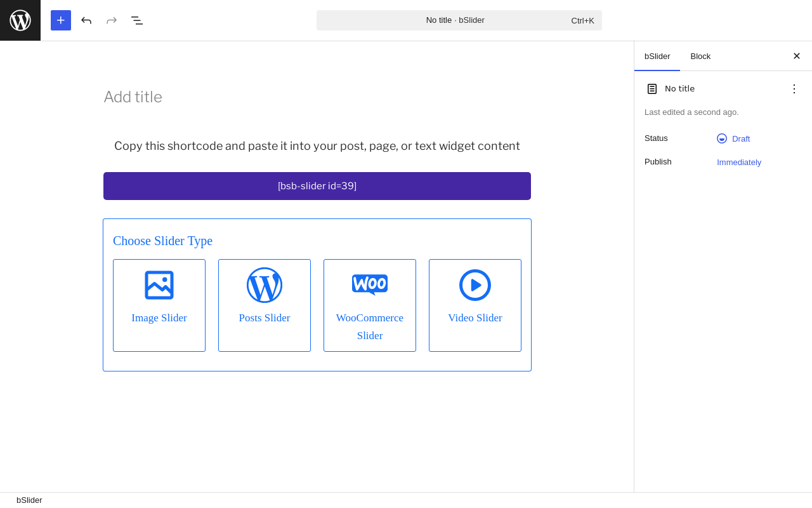Close the settings sidebar
Screen dimensions: 812x508
797,56
